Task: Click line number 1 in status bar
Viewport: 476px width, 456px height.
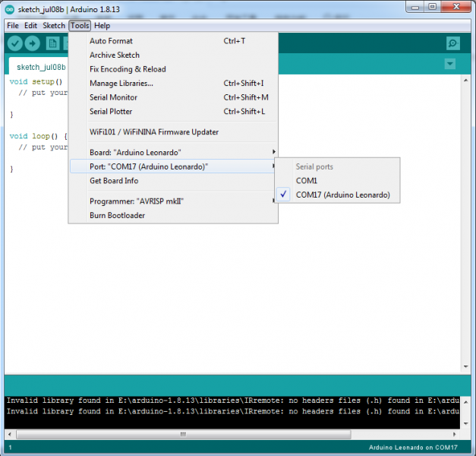Action: tap(11, 448)
